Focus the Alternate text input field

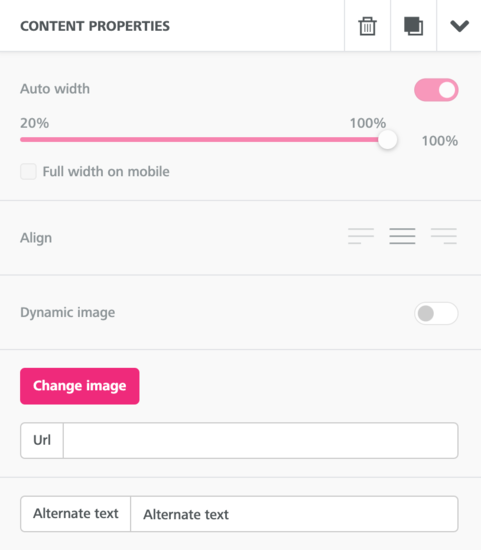pyautogui.click(x=294, y=514)
